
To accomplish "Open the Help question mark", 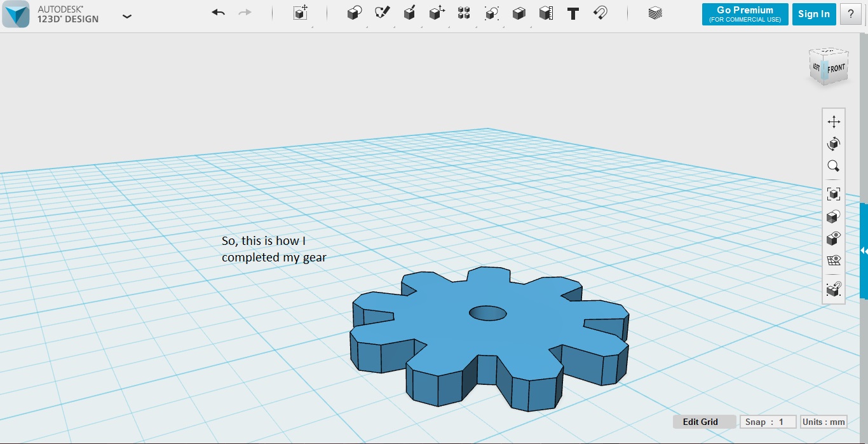I will [851, 14].
